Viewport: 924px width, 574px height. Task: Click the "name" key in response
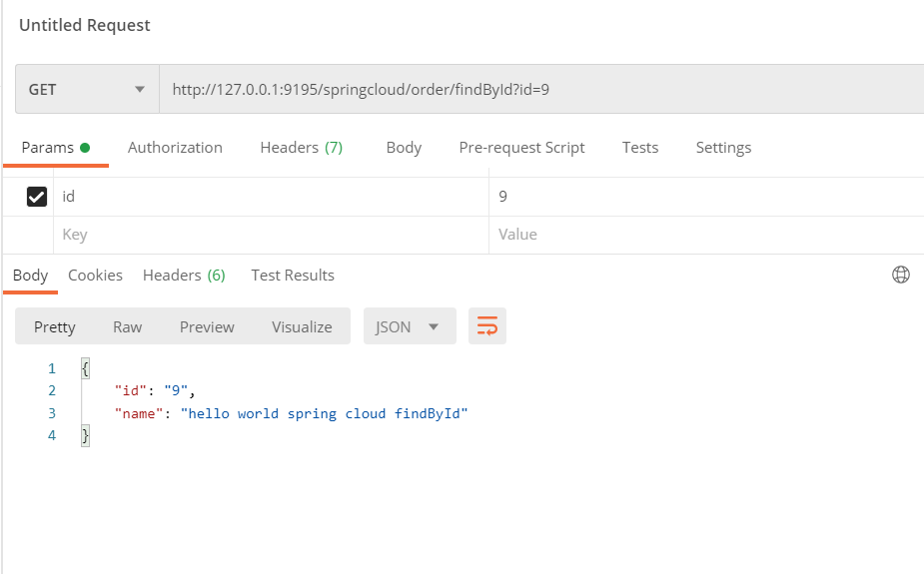point(139,413)
